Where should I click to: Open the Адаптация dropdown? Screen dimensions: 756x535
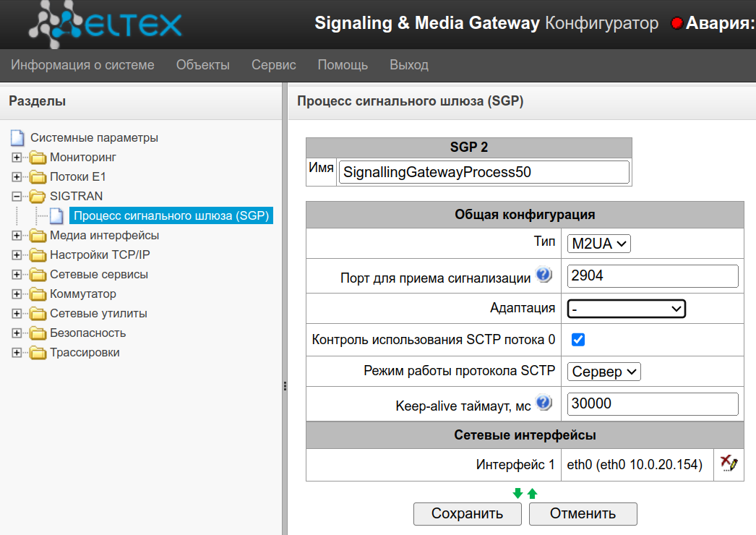[x=626, y=308]
